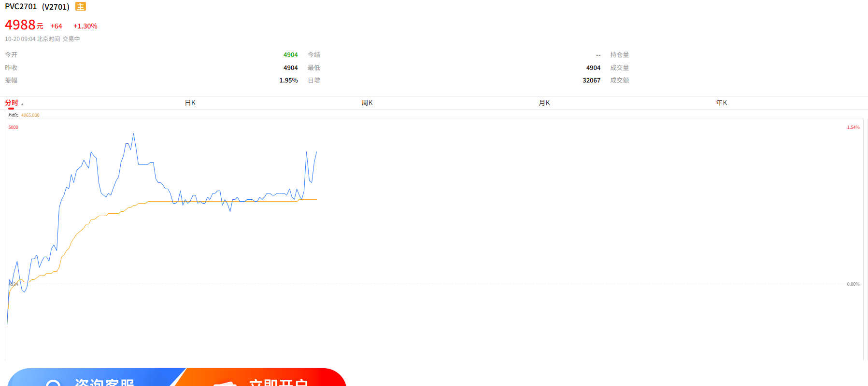
Task: Click the 日增 label
Action: pos(314,81)
